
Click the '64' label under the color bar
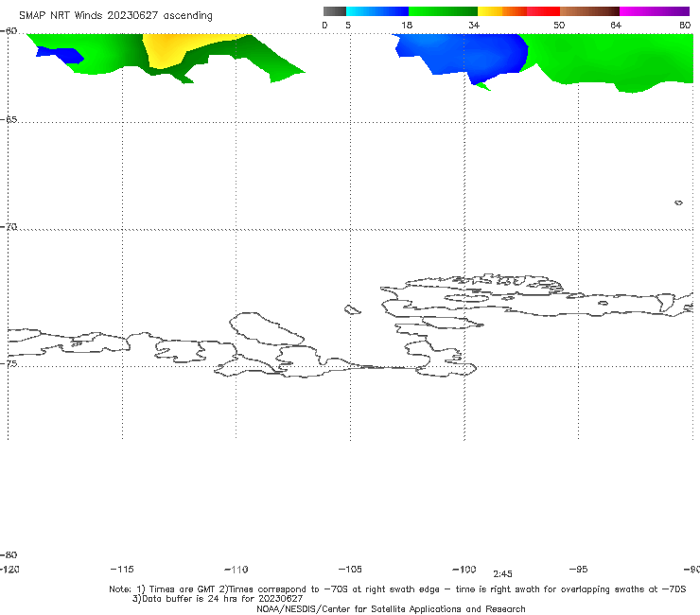click(616, 25)
